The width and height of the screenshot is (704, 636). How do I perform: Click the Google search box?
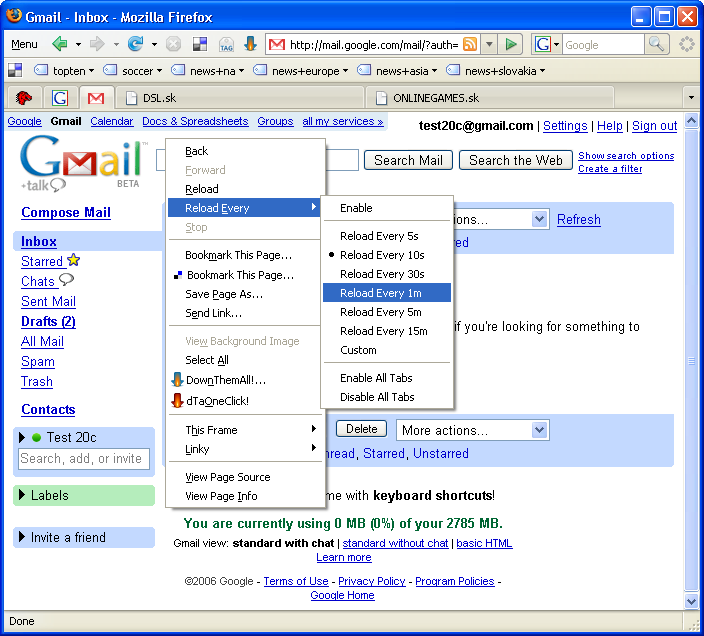pos(603,44)
